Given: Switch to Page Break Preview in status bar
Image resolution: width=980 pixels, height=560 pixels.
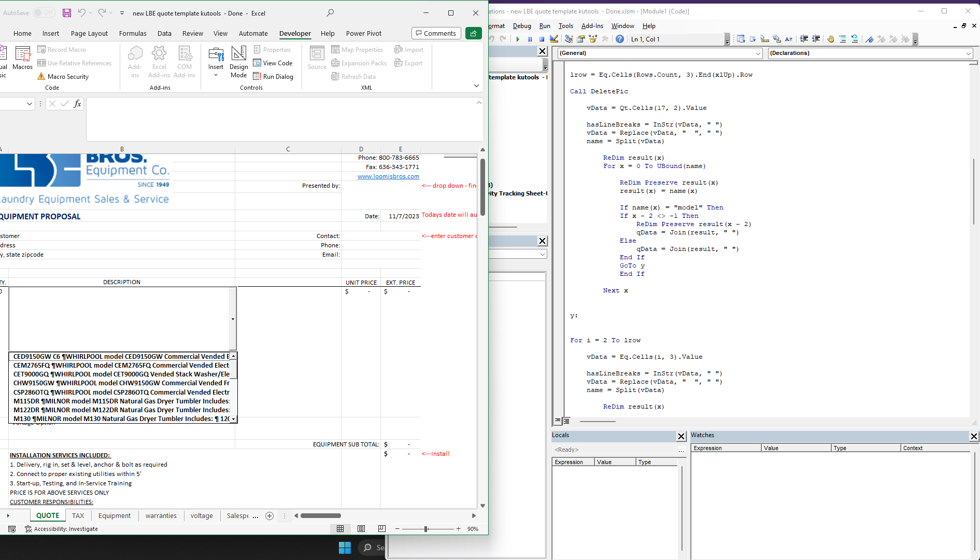Looking at the screenshot, I should pos(382,529).
